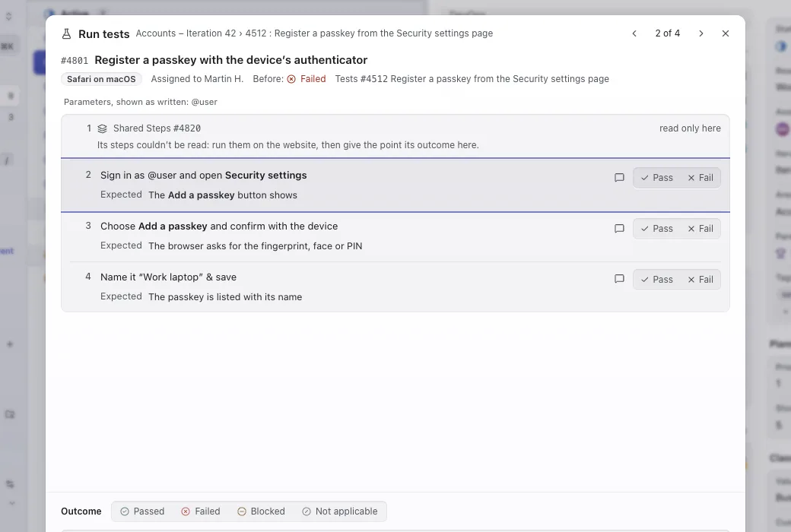Click the Shared Steps #4820 label
The height and width of the screenshot is (532, 791).
[x=157, y=128]
